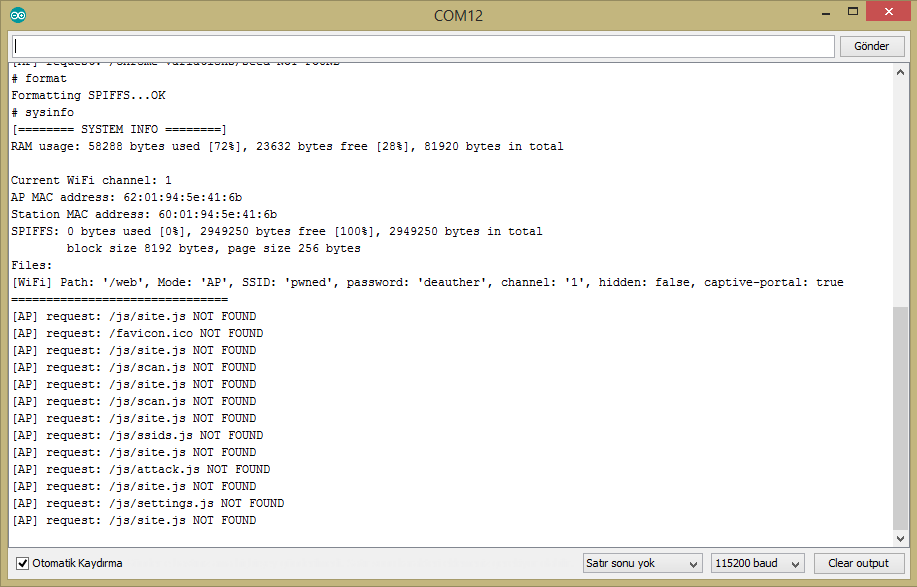Viewport: 917px width, 587px height.
Task: Click the SPIFFS storage info line
Action: (x=276, y=231)
